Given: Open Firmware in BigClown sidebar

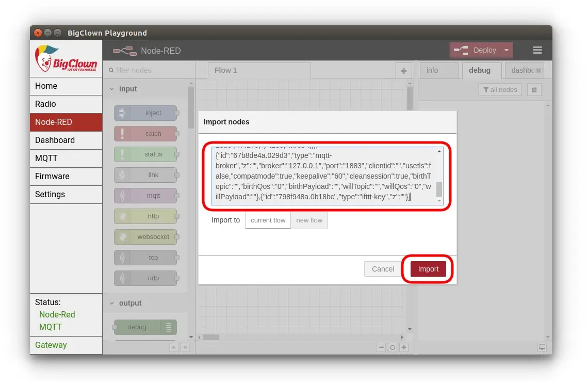Looking at the screenshot, I should pos(66,176).
